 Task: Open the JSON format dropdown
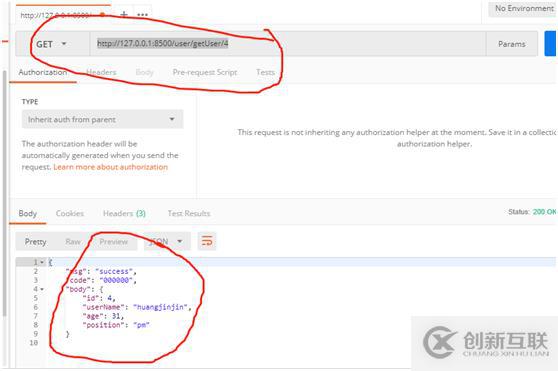[165, 242]
